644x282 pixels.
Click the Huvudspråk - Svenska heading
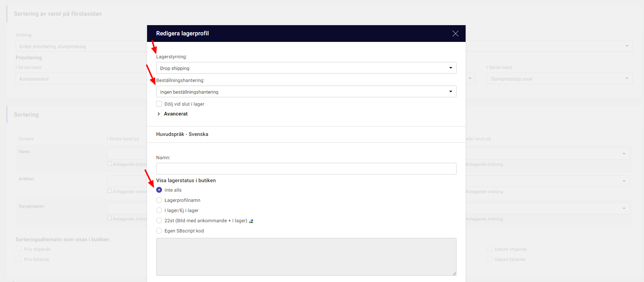(182, 134)
